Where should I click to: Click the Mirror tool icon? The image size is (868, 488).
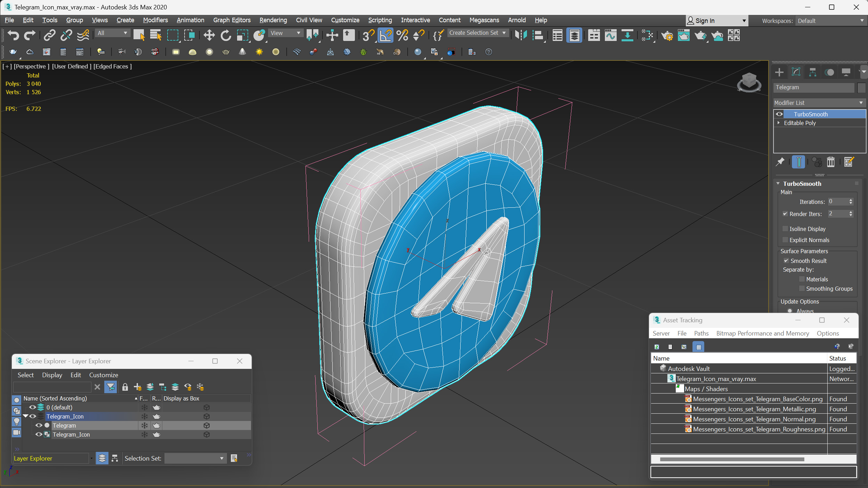tap(521, 35)
